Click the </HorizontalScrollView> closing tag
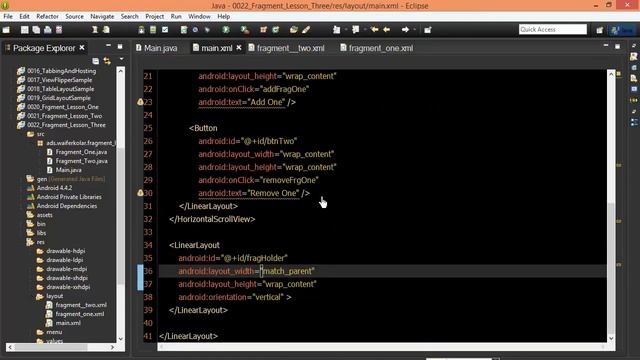 [212, 219]
